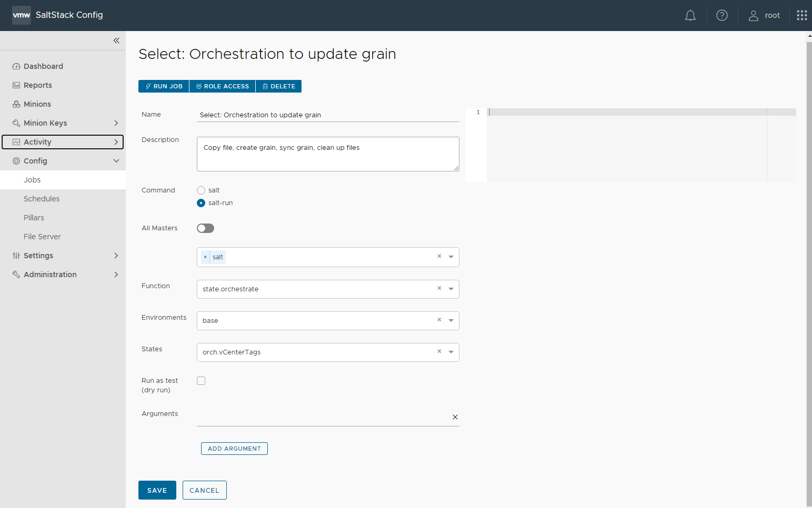Select the salt-run command radio button
812x508 pixels.
(x=201, y=203)
